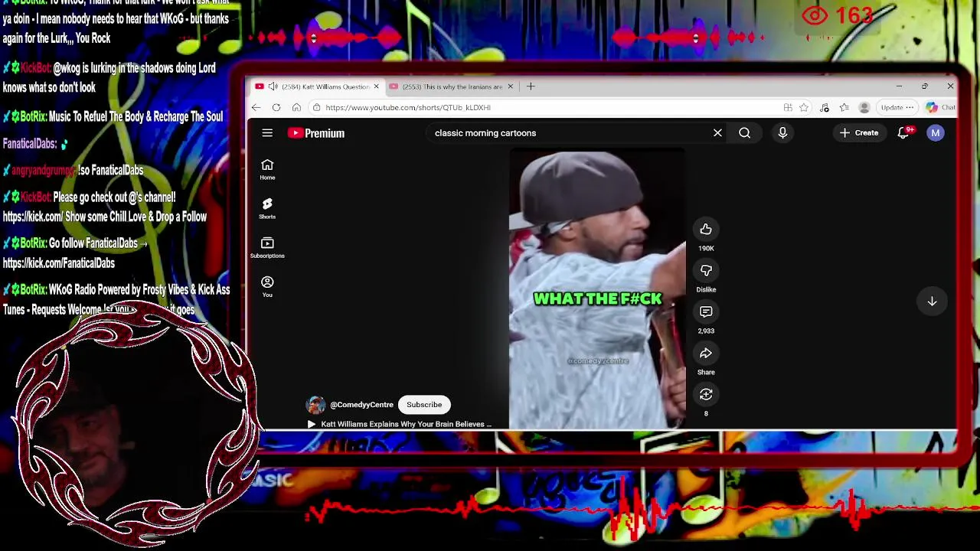Click the Create button

click(x=859, y=133)
